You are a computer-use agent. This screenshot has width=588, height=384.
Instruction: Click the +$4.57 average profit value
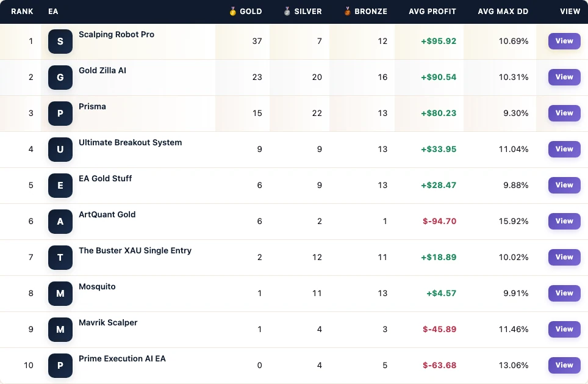point(442,294)
